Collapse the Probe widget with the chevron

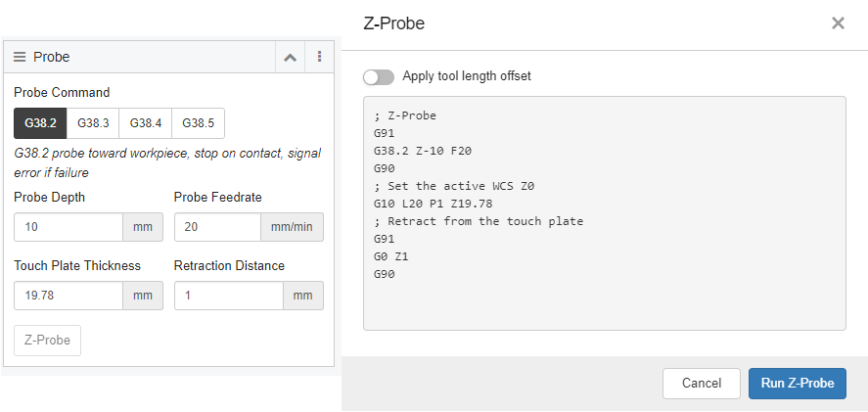[x=290, y=57]
